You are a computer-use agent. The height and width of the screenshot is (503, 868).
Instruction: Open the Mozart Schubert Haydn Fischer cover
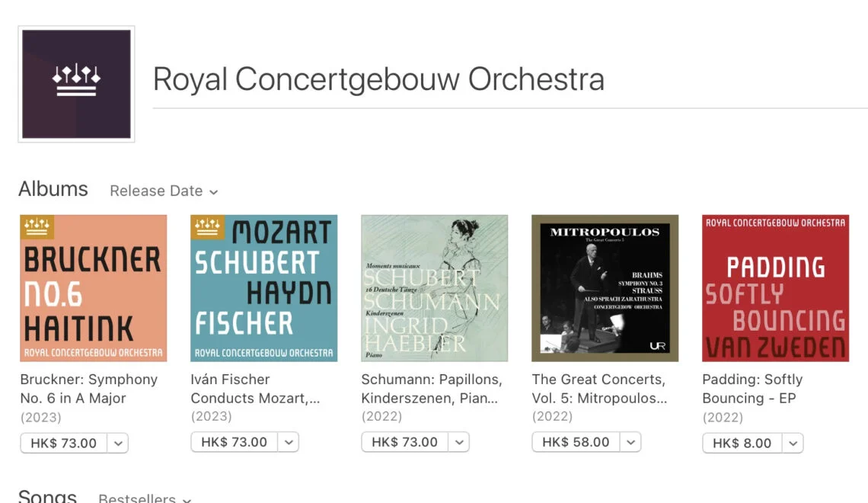[263, 288]
